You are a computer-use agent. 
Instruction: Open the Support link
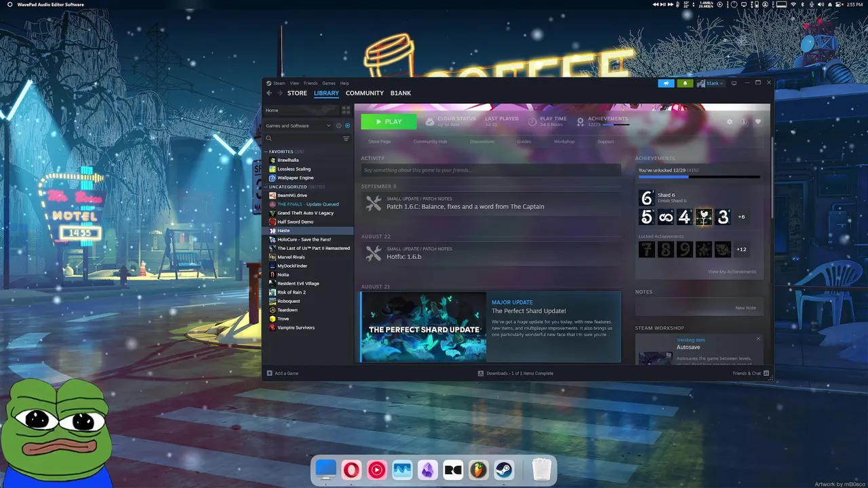[606, 142]
